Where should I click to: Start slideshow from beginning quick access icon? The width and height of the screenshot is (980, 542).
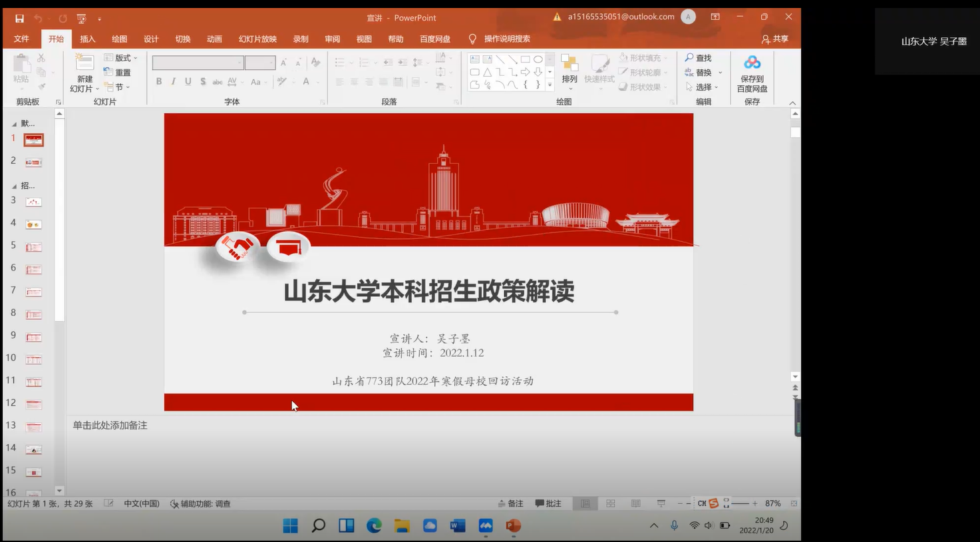81,18
